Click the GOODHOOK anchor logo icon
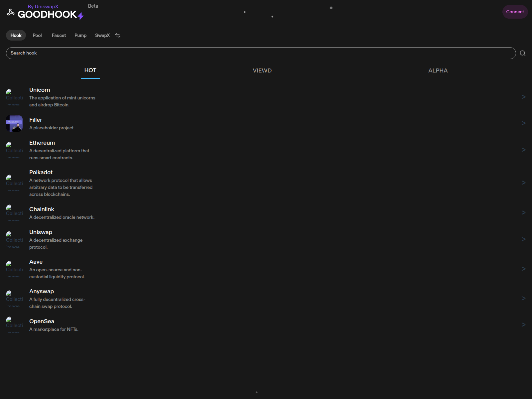The height and width of the screenshot is (399, 532). point(10,12)
